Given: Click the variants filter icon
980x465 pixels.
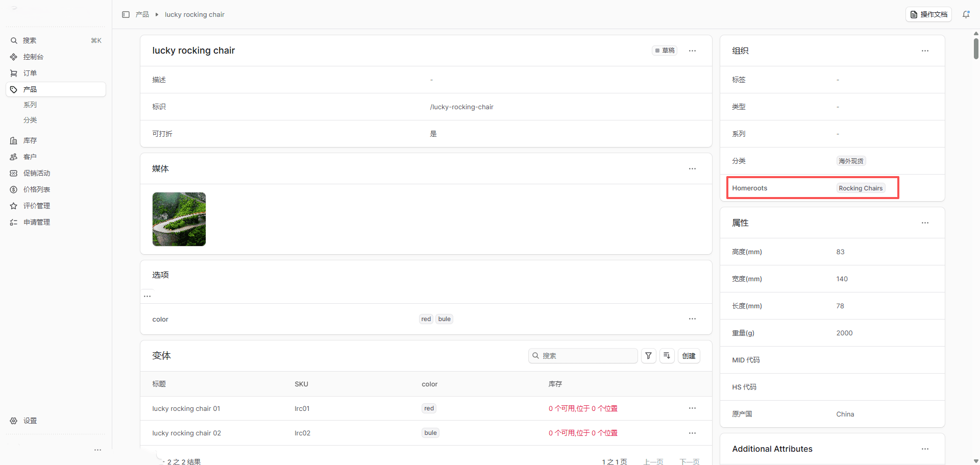Looking at the screenshot, I should pos(648,356).
